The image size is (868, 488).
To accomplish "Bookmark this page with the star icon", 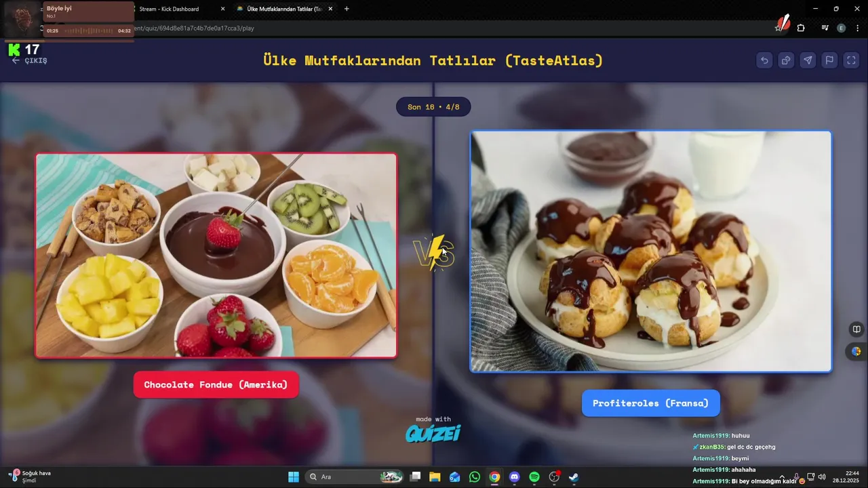I will click(779, 28).
